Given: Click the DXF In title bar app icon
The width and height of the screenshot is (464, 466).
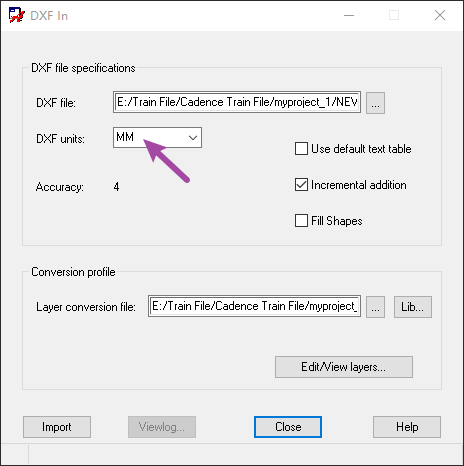Looking at the screenshot, I should click(x=17, y=15).
